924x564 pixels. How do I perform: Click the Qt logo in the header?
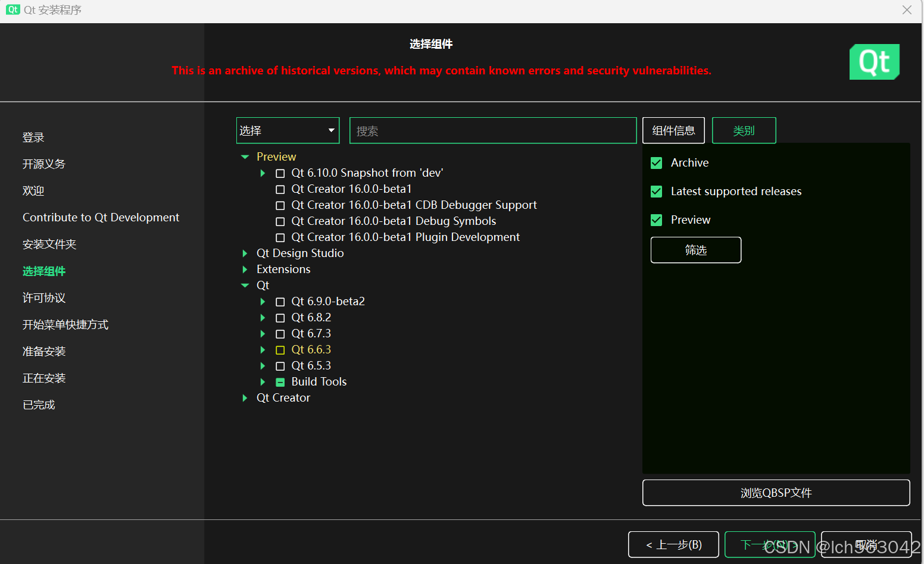tap(874, 62)
